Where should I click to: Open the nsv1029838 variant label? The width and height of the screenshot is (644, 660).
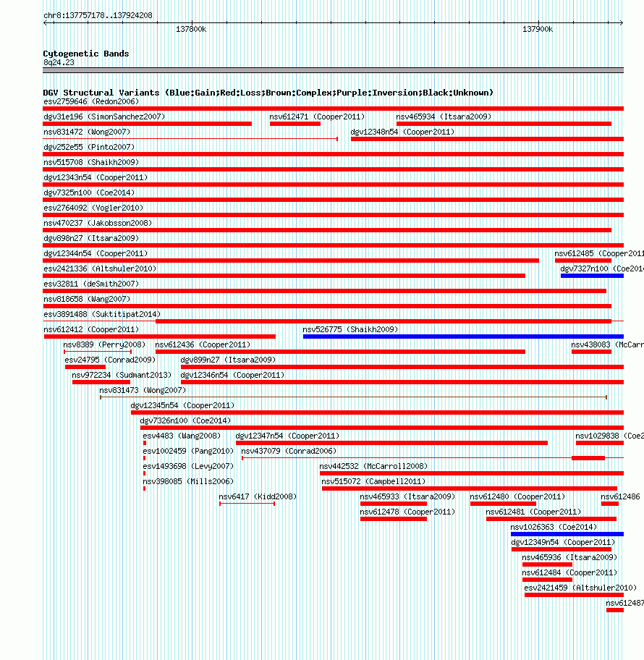tap(609, 435)
